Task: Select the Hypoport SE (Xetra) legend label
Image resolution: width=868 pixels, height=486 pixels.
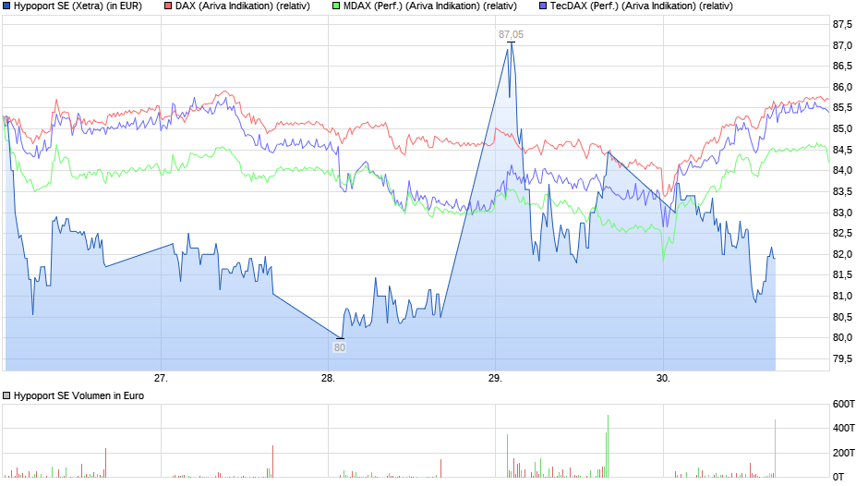Action: pos(78,6)
